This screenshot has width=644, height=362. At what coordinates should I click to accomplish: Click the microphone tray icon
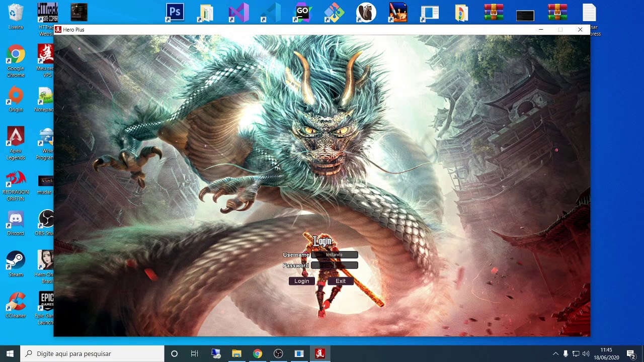pos(566,353)
